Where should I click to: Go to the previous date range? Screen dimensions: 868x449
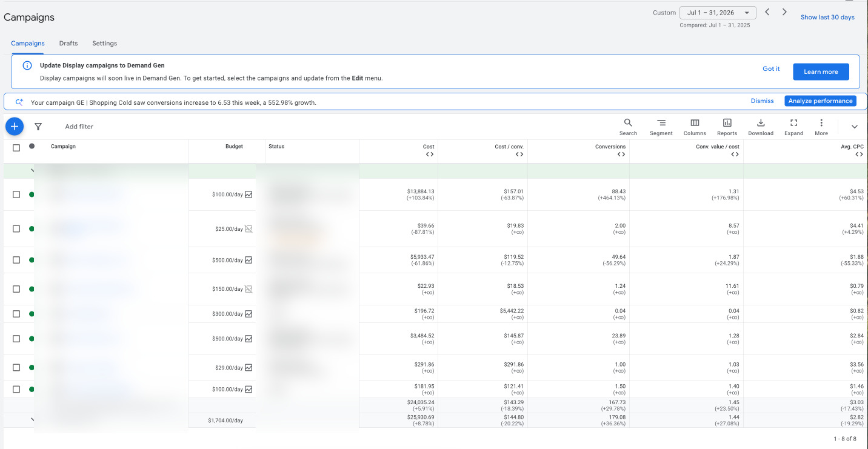pos(767,12)
